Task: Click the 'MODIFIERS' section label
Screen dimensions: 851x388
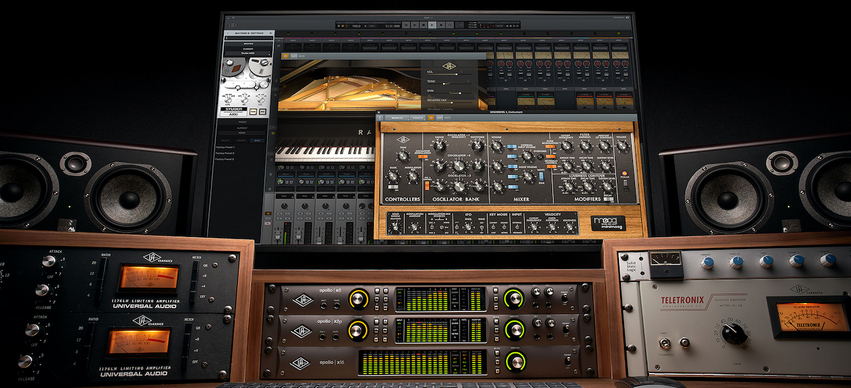Action: click(587, 199)
